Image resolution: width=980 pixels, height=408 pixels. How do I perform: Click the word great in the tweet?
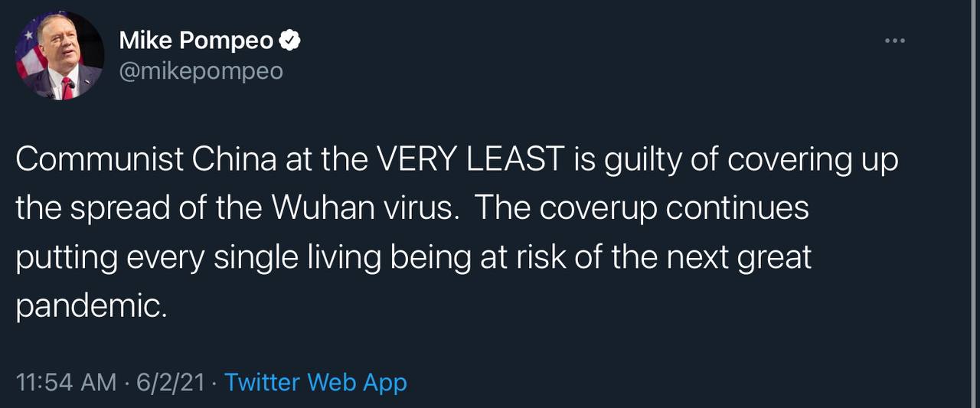[x=774, y=258]
